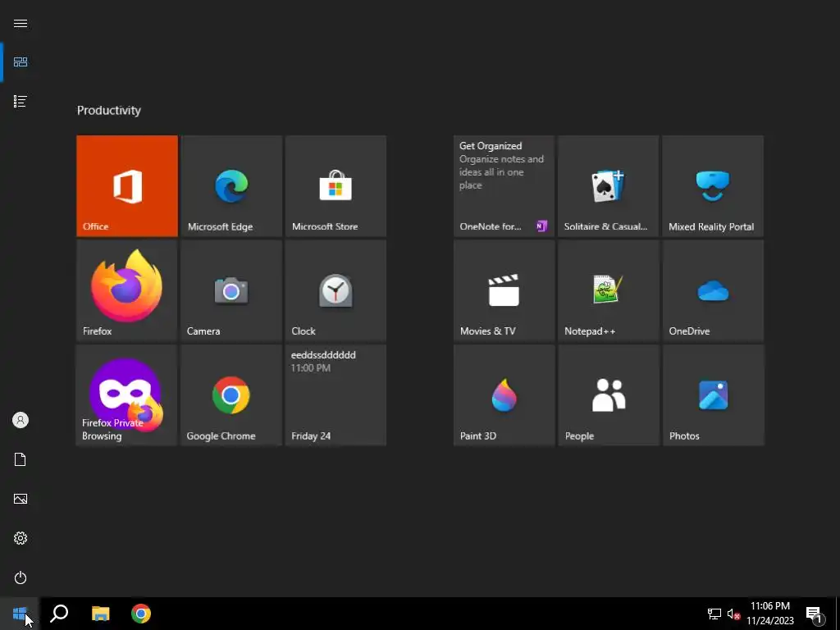Open the OneDrive tile
This screenshot has height=630, width=840.
pos(713,290)
